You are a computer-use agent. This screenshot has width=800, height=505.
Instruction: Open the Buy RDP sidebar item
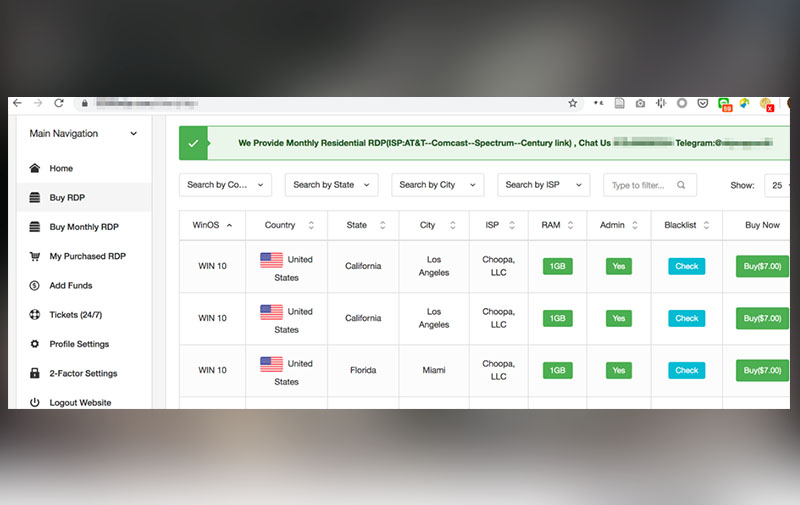pyautogui.click(x=68, y=198)
